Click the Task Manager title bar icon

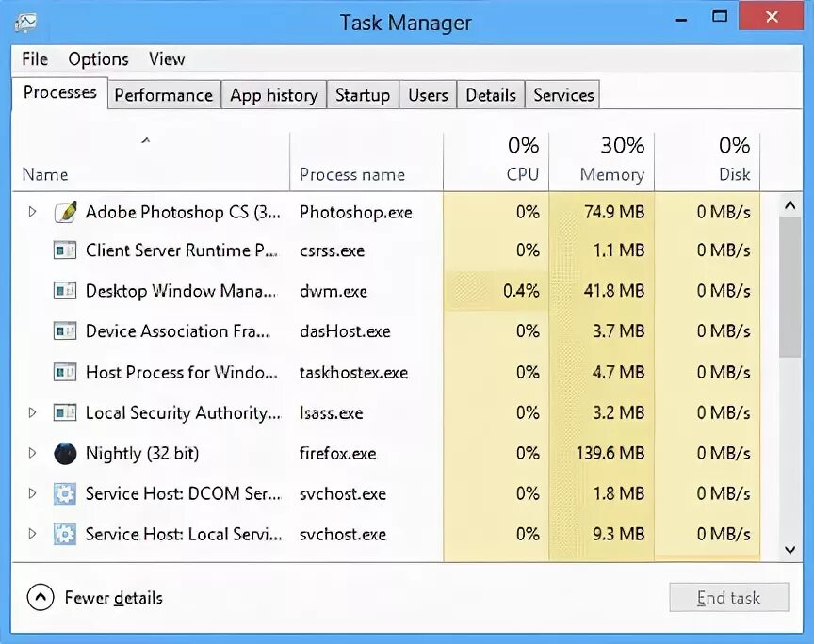click(x=26, y=21)
